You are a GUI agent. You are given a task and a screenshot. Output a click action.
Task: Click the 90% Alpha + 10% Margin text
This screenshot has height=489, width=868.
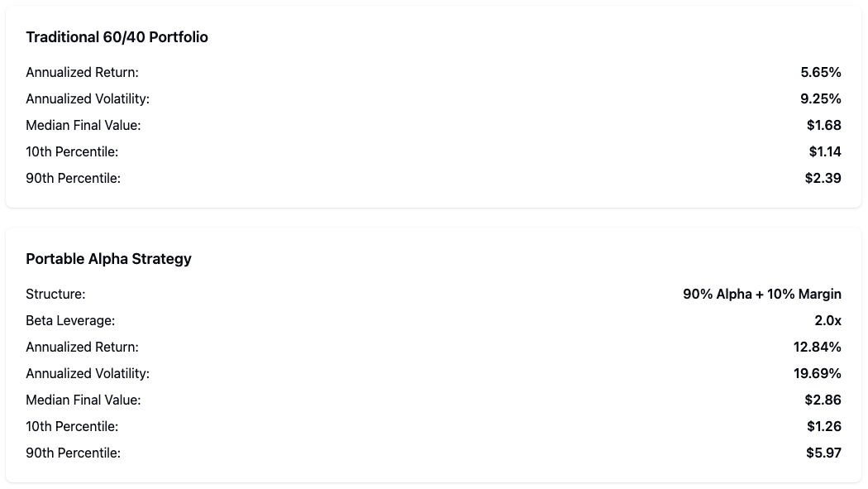(761, 294)
